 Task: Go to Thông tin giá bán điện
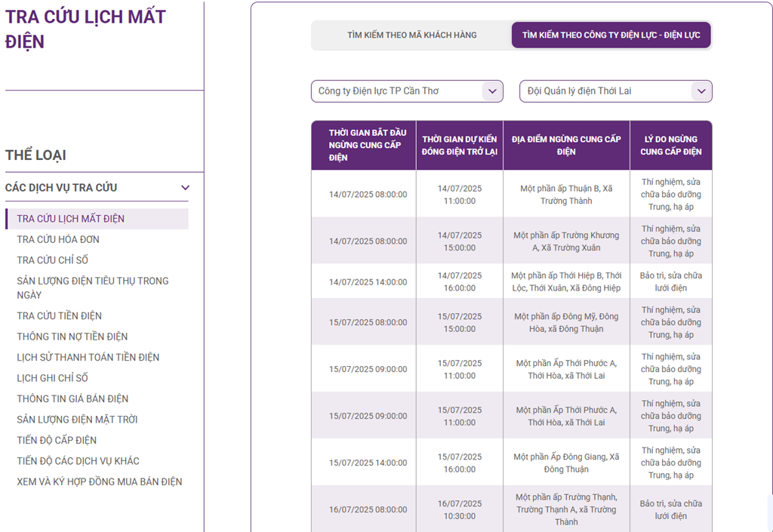72,398
